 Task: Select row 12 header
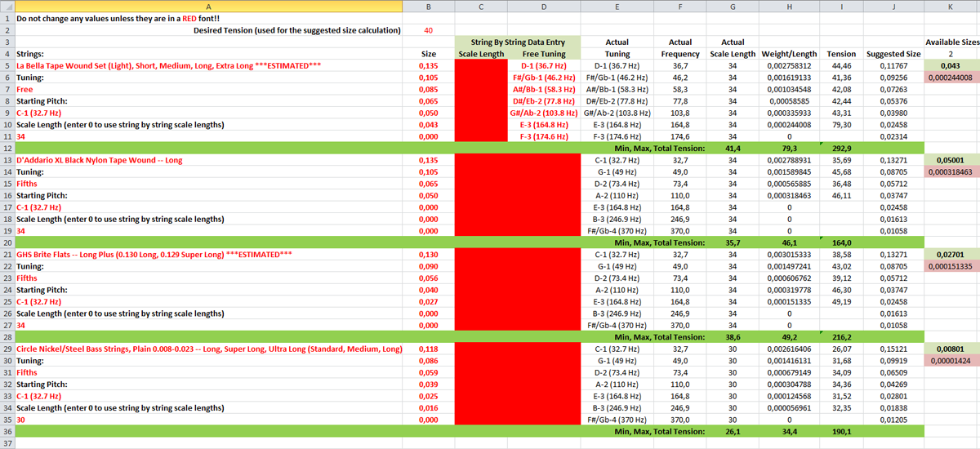click(x=7, y=149)
